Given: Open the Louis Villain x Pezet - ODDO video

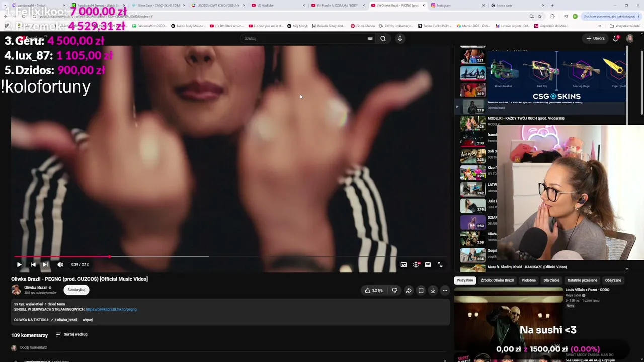Looking at the screenshot, I should click(x=509, y=317).
